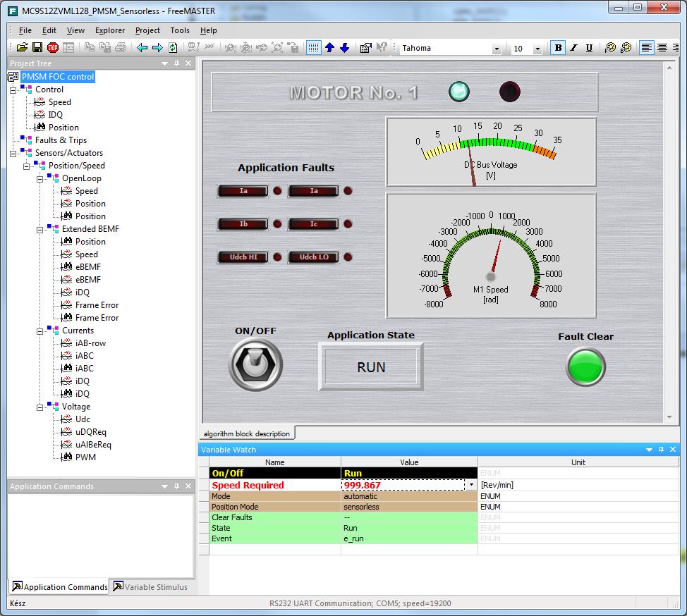Open the Variable Watch panel options arrow
This screenshot has width=687, height=616.
pyautogui.click(x=650, y=450)
